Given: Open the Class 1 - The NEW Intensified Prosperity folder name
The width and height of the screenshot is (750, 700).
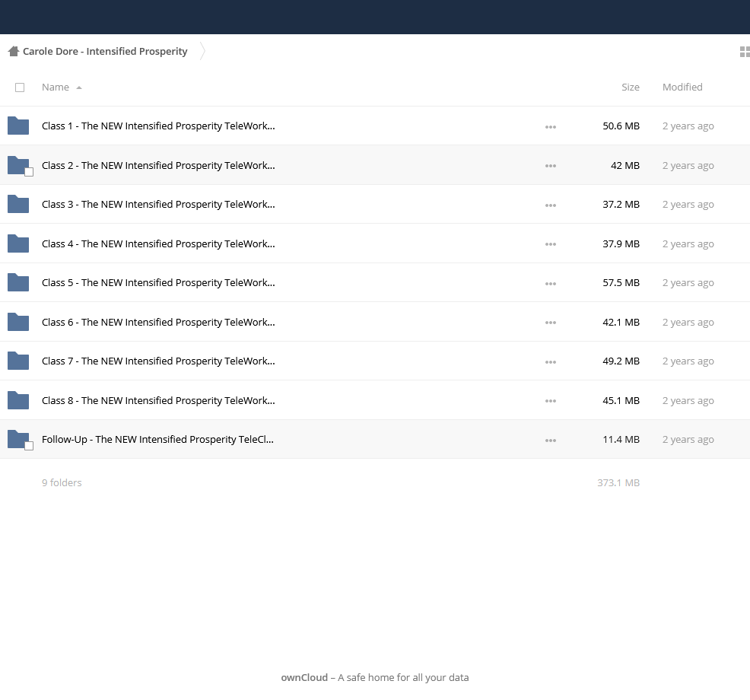Looking at the screenshot, I should 158,126.
